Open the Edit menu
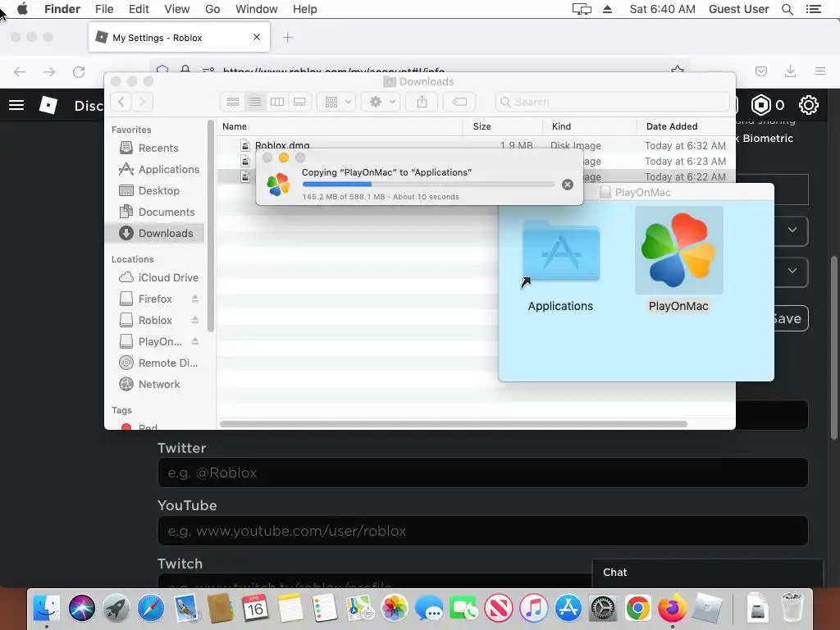This screenshot has width=840, height=630. point(139,9)
